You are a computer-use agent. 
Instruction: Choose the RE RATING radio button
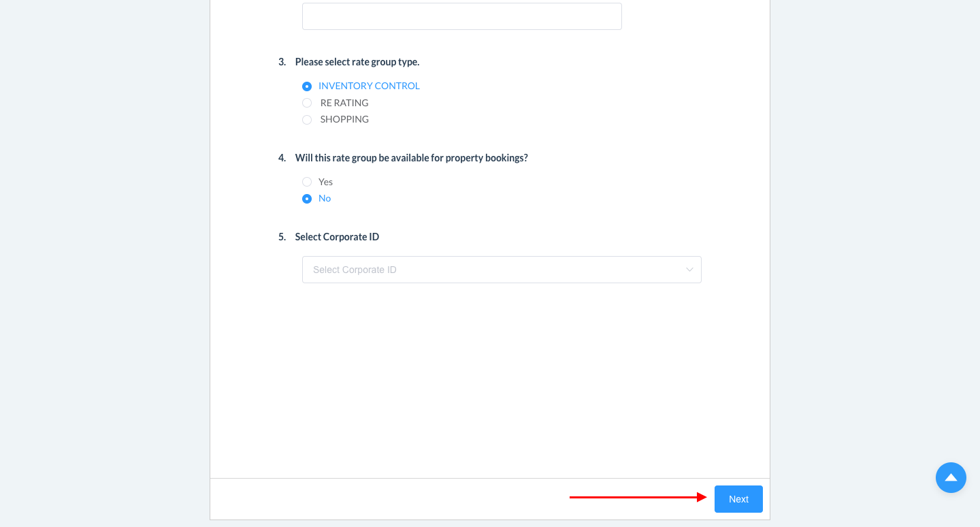[307, 103]
